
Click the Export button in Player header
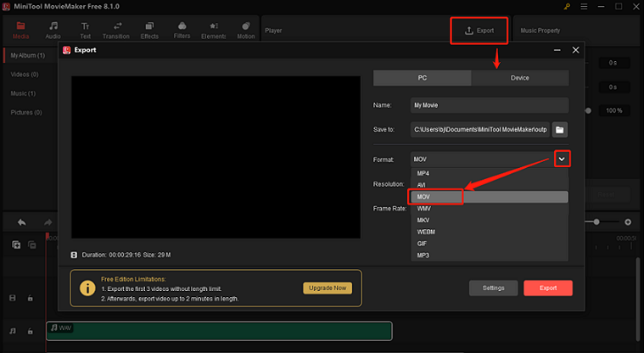click(x=479, y=31)
